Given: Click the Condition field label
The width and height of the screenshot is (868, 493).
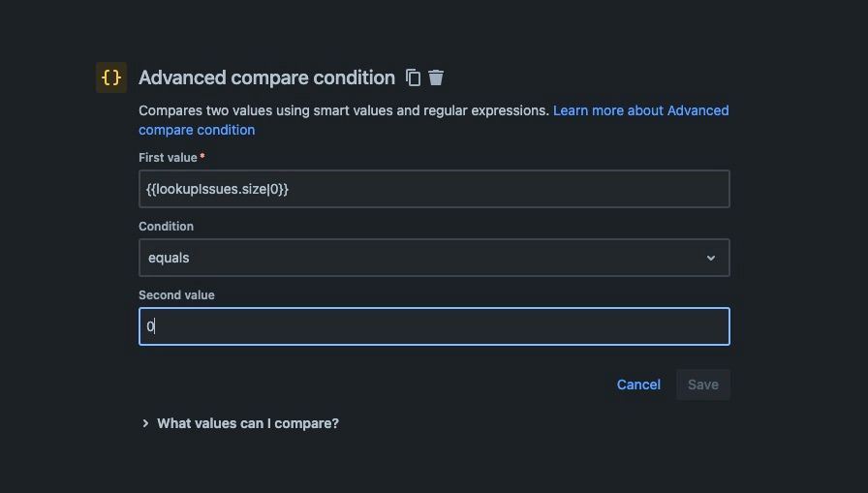Looking at the screenshot, I should point(166,226).
